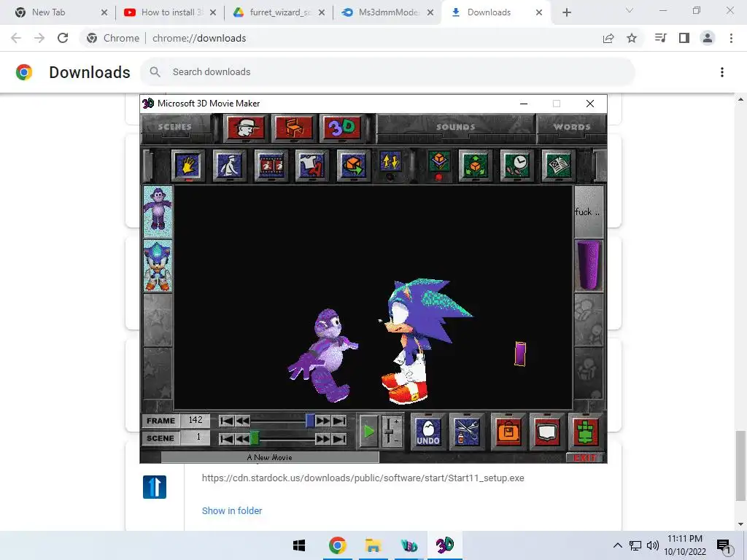Bookmark this page with the star
Viewport: 747px width, 560px height.
click(x=632, y=38)
